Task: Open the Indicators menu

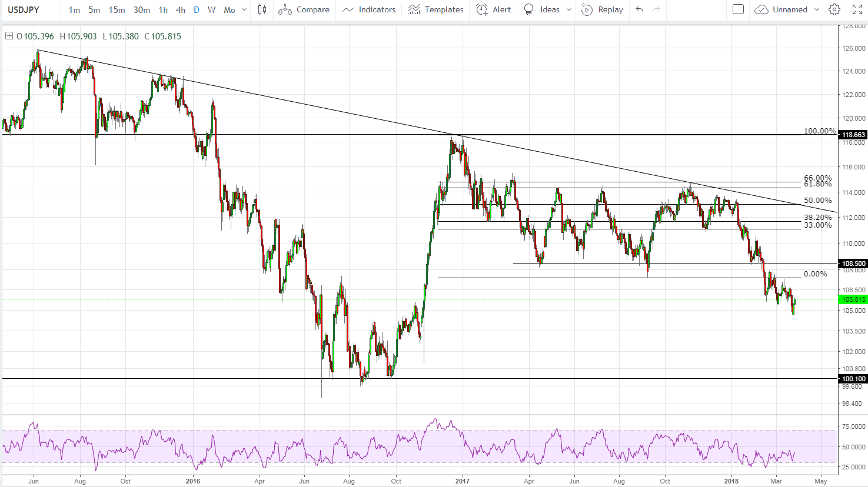Action: point(369,10)
